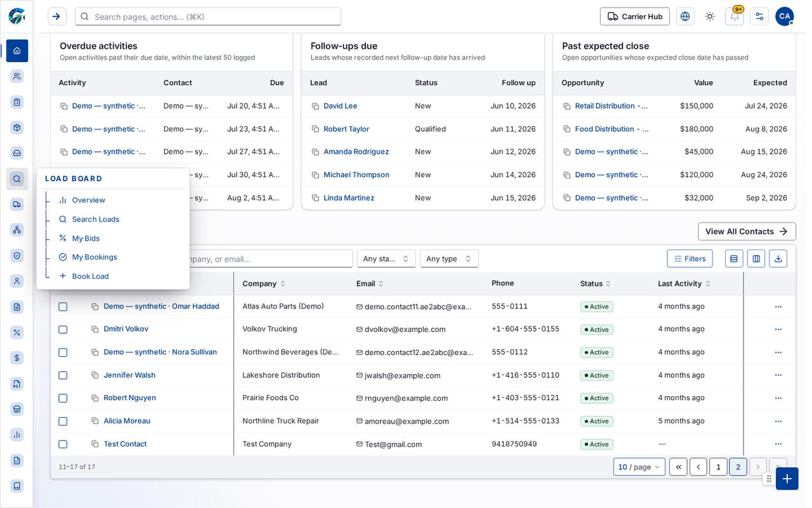Click the View All Contacts button

click(747, 231)
